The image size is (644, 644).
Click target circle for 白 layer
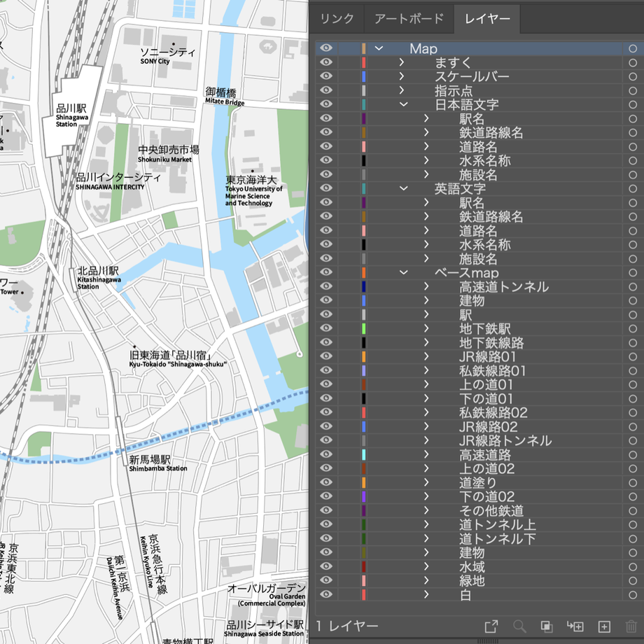coord(633,595)
